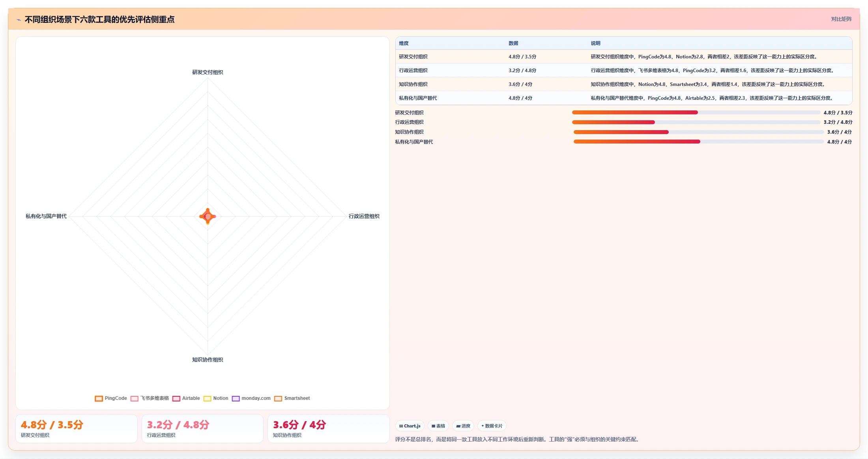868x459 pixels.
Task: Click the 对比矩阵 label at top right
Action: (841, 19)
